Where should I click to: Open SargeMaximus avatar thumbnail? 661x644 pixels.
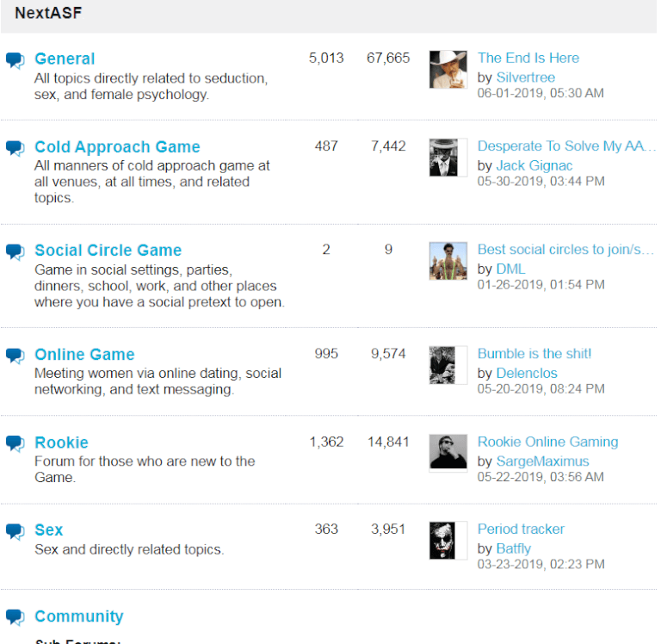(x=448, y=452)
